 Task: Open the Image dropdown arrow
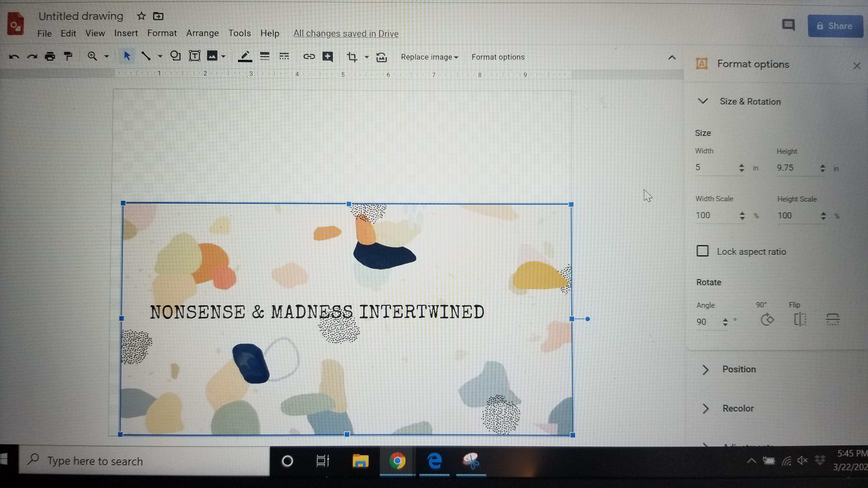[223, 57]
